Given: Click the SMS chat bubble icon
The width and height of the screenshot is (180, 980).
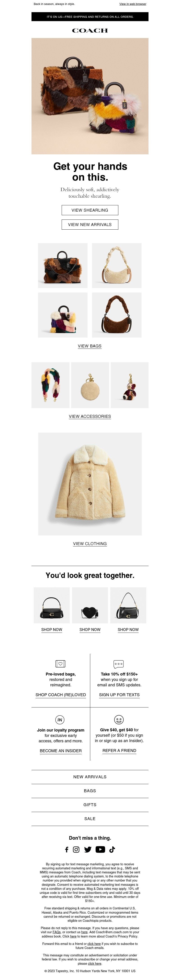Looking at the screenshot, I should [119, 664].
